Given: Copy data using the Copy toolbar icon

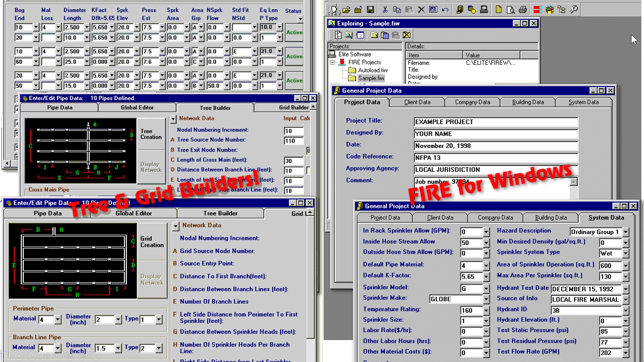Looking at the screenshot, I should 397,10.
